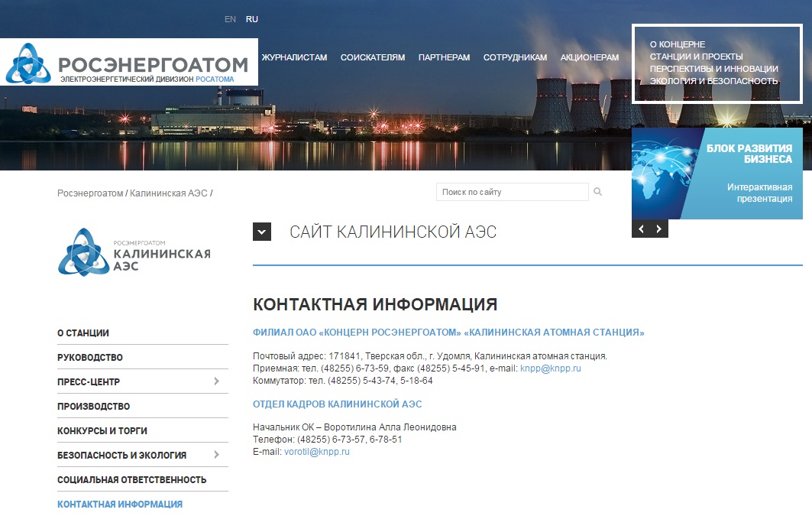Screen dimensions: 812x516
Task: Click the Калининская АЭС breadcrumb link
Action: [168, 193]
